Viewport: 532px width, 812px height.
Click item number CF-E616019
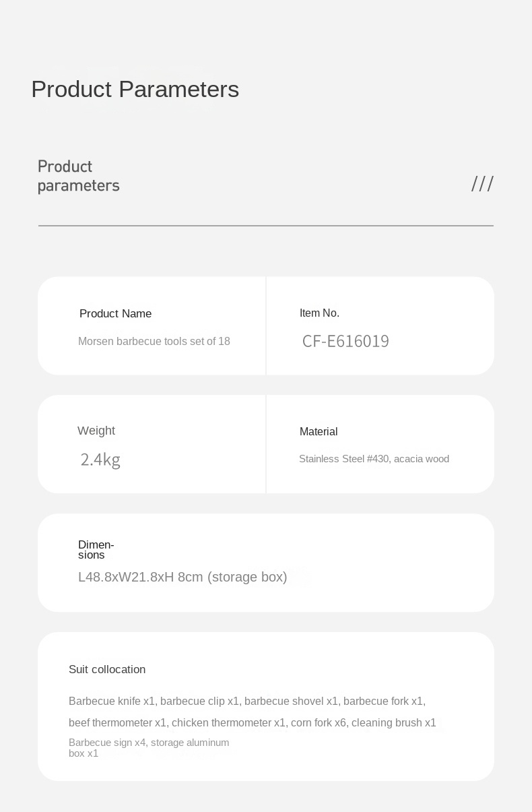[345, 342]
